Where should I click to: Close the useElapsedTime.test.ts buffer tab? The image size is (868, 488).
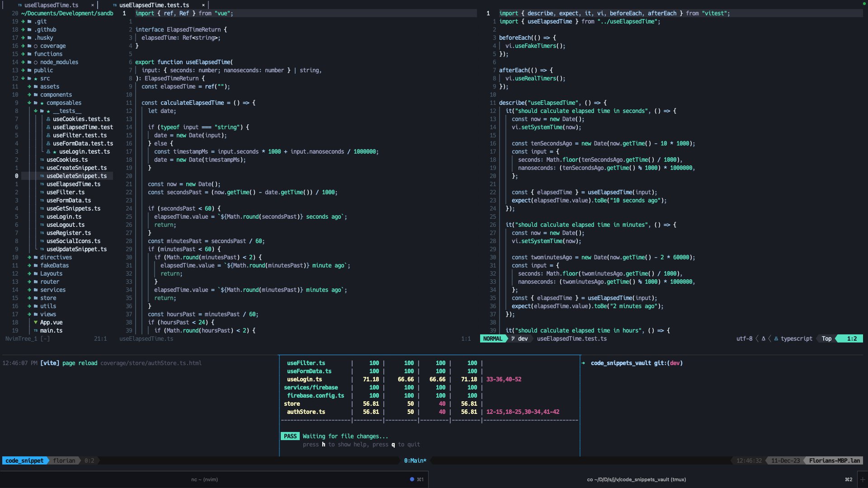point(203,5)
